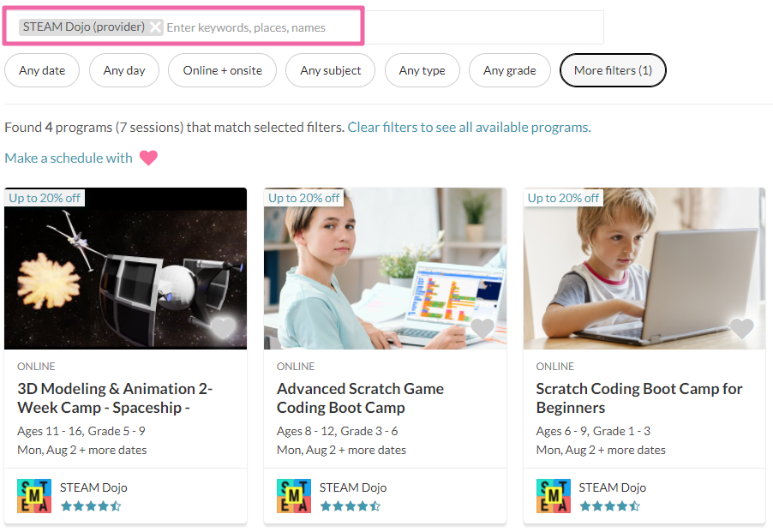Click STEAM Dojo logo on second card

[x=294, y=496]
